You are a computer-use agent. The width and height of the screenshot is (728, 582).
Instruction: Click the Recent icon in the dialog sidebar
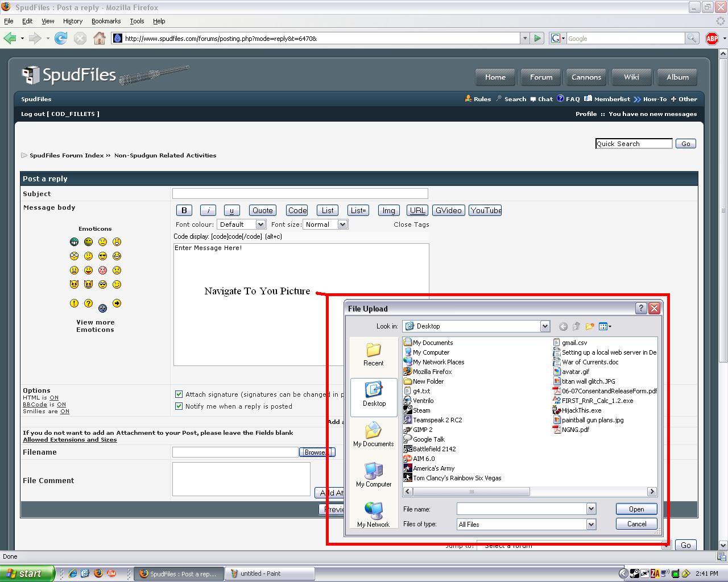coord(373,354)
